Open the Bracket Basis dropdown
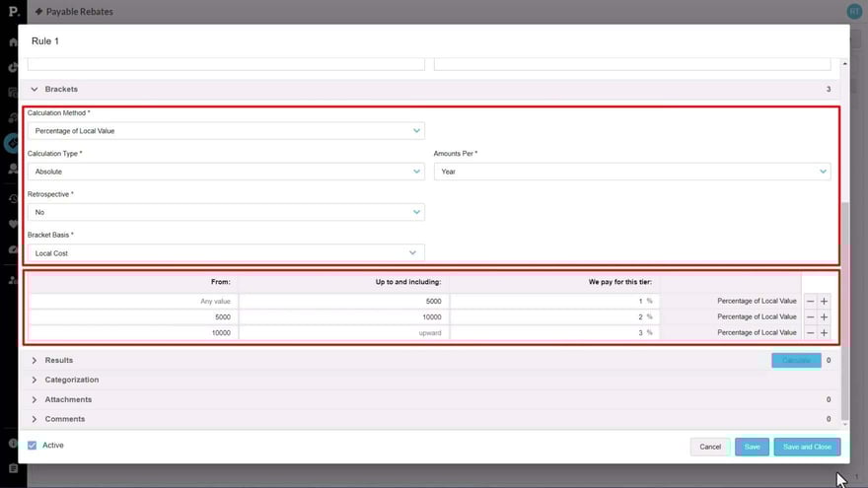This screenshot has width=868, height=488. [226, 253]
